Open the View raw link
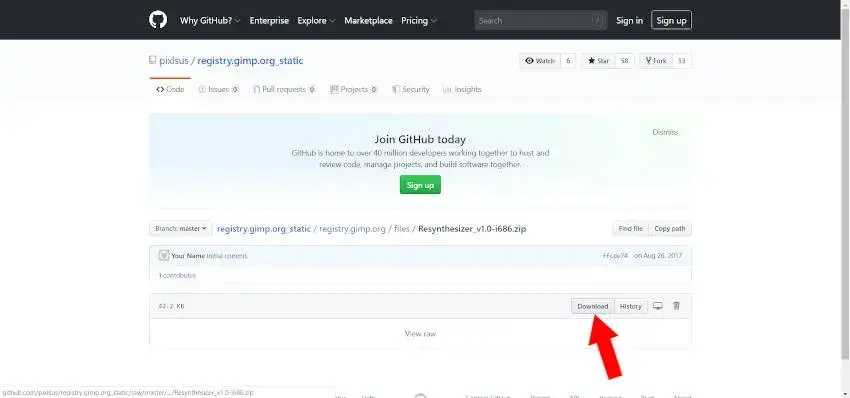This screenshot has width=850, height=398. [x=420, y=334]
